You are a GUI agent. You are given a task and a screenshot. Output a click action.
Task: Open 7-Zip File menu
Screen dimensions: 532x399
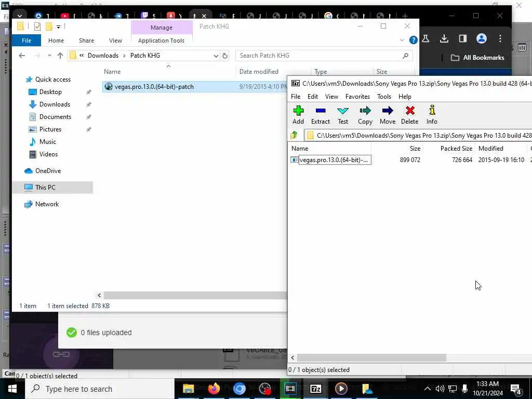(x=296, y=96)
